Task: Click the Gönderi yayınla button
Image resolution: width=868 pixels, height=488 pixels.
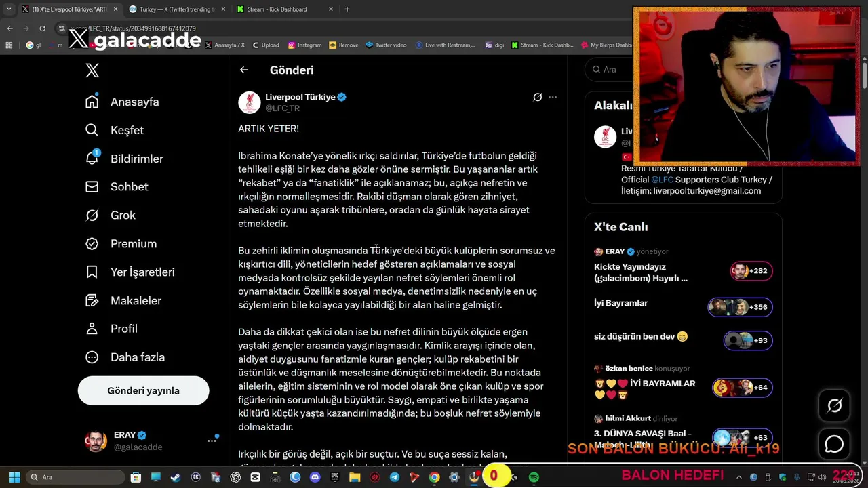Action: [x=143, y=390]
